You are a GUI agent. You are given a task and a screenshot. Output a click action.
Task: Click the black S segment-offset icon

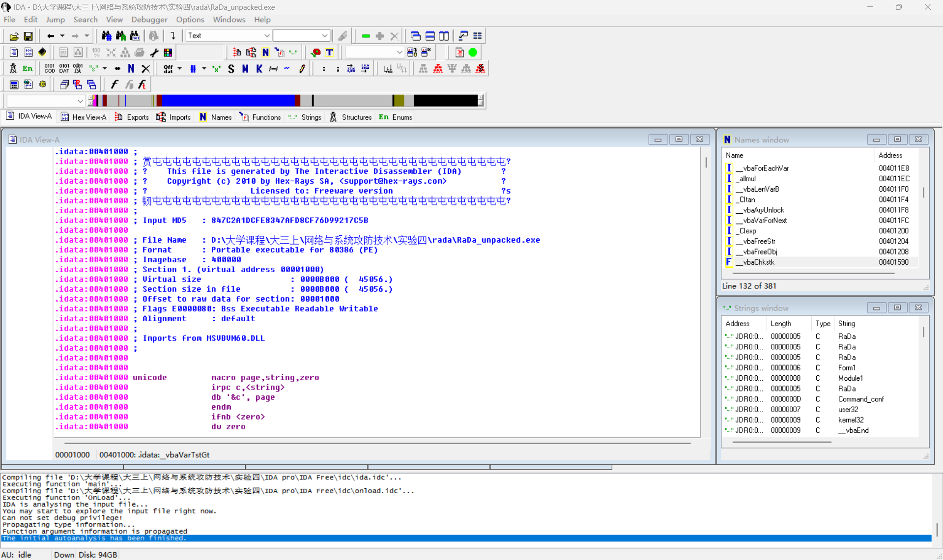click(x=231, y=68)
